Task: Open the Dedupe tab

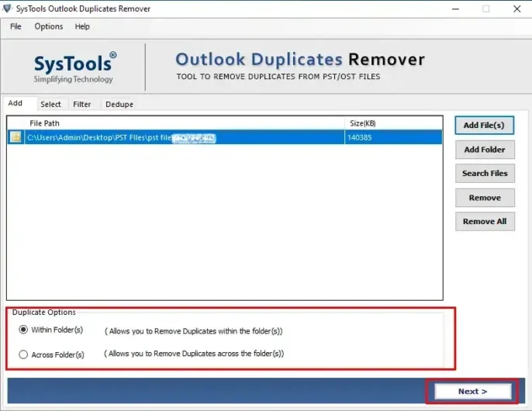Action: pos(119,104)
